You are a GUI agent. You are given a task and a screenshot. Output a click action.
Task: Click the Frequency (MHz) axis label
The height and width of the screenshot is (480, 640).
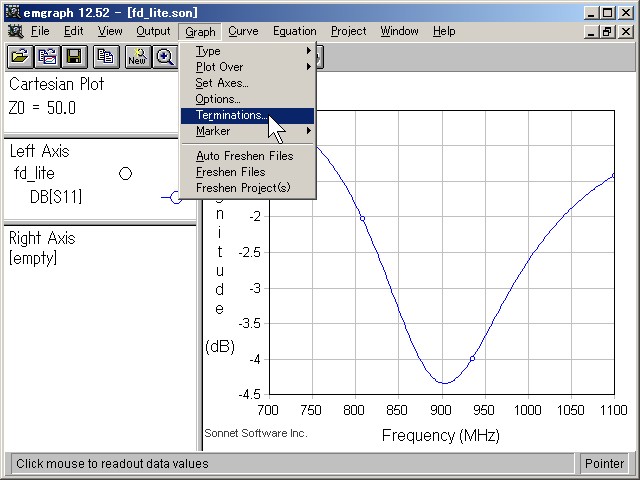click(x=441, y=436)
